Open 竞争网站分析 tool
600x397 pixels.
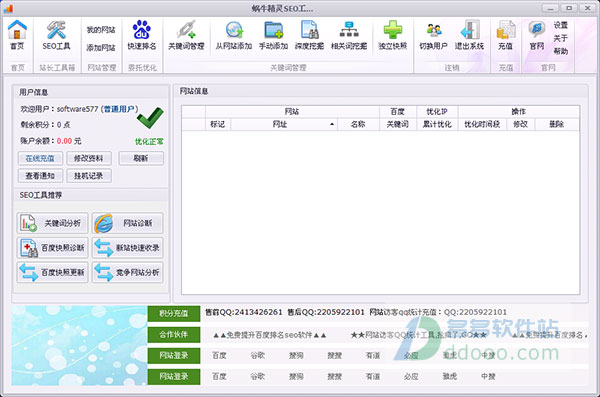click(127, 272)
